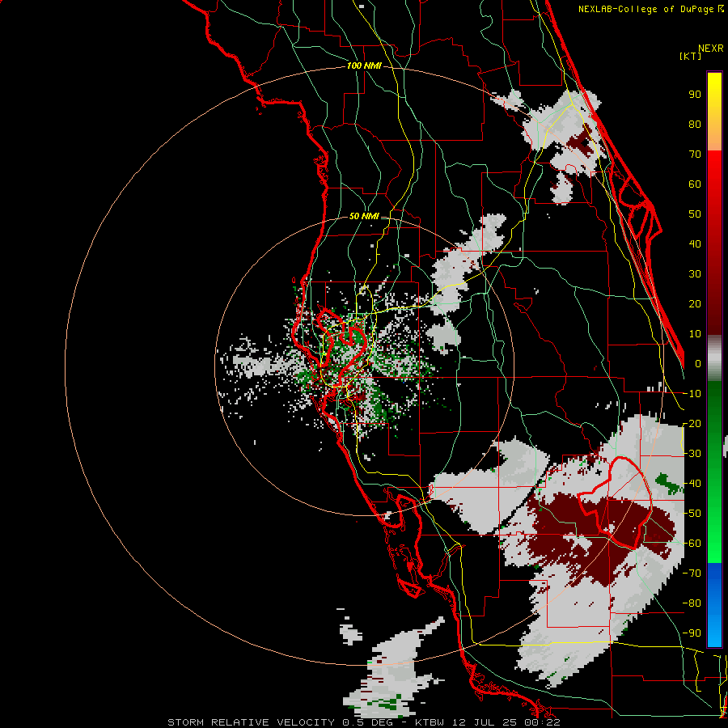The image size is (728, 728).
Task: Click the -40 value on velocity scale
Action: coord(692,484)
